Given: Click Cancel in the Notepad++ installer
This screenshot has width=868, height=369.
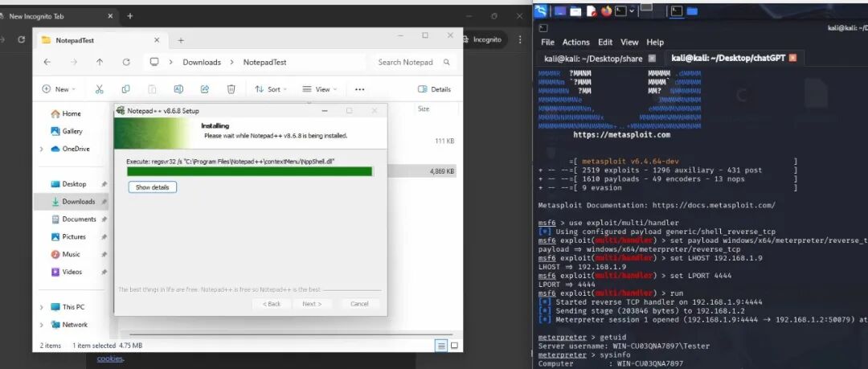Looking at the screenshot, I should pyautogui.click(x=359, y=304).
